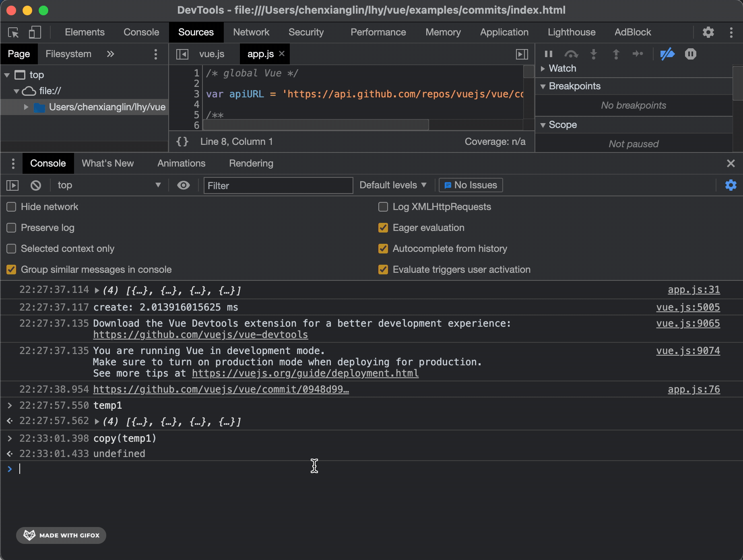Click the pause script execution button
Screen dimensions: 743x560
coord(548,54)
